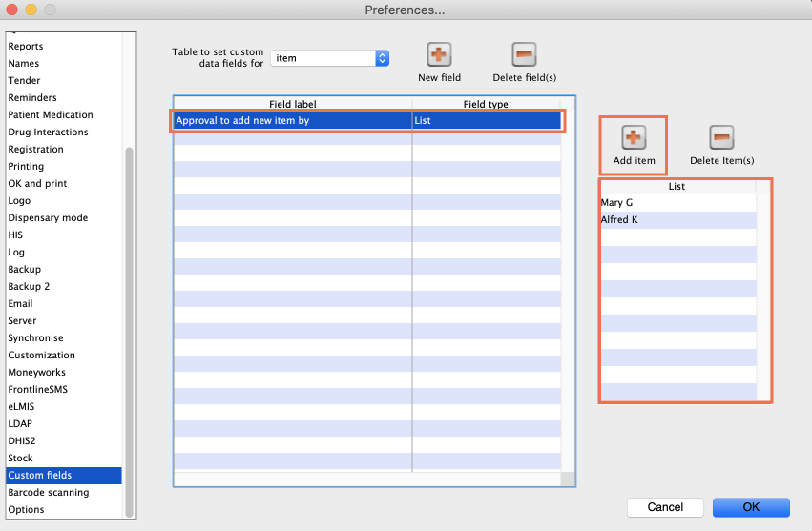Click the New field plus icon
This screenshot has height=531, width=812.
(x=439, y=55)
